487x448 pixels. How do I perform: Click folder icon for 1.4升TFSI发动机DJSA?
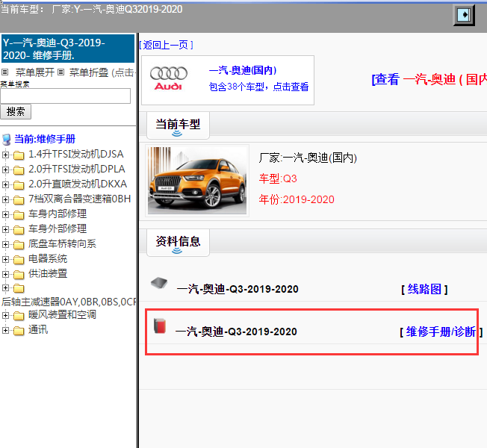(x=19, y=155)
